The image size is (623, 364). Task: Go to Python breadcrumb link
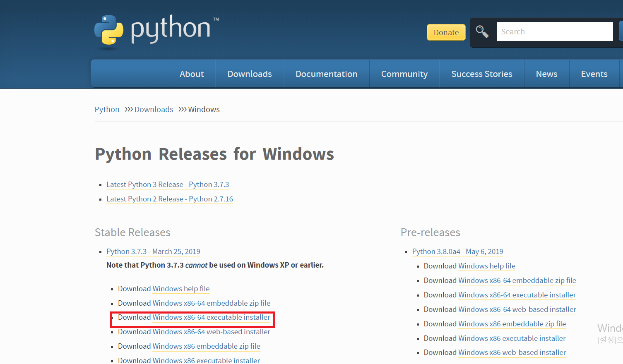107,109
